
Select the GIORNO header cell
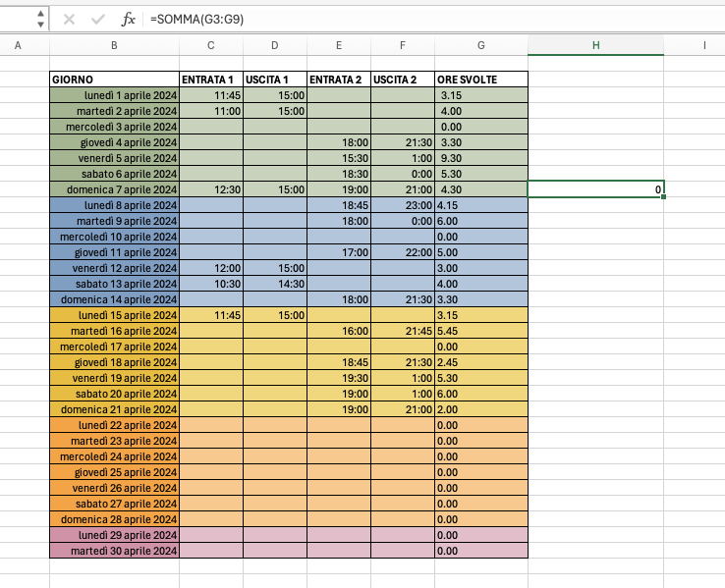pos(114,80)
